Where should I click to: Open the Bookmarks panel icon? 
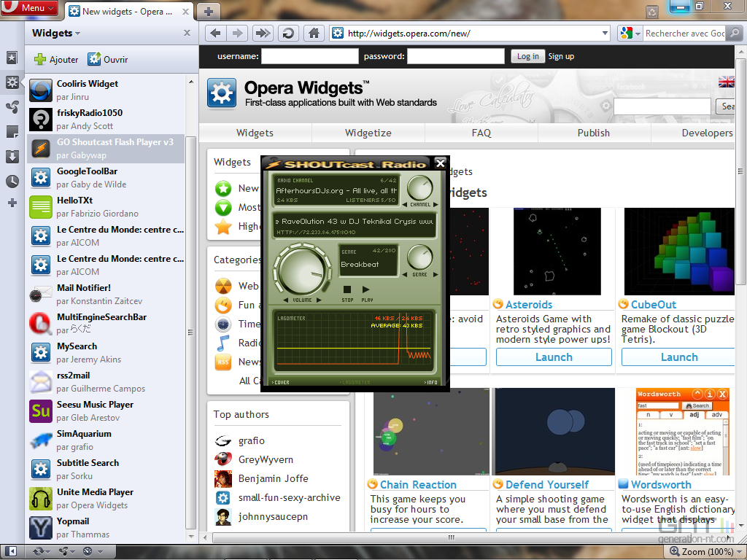pyautogui.click(x=12, y=58)
